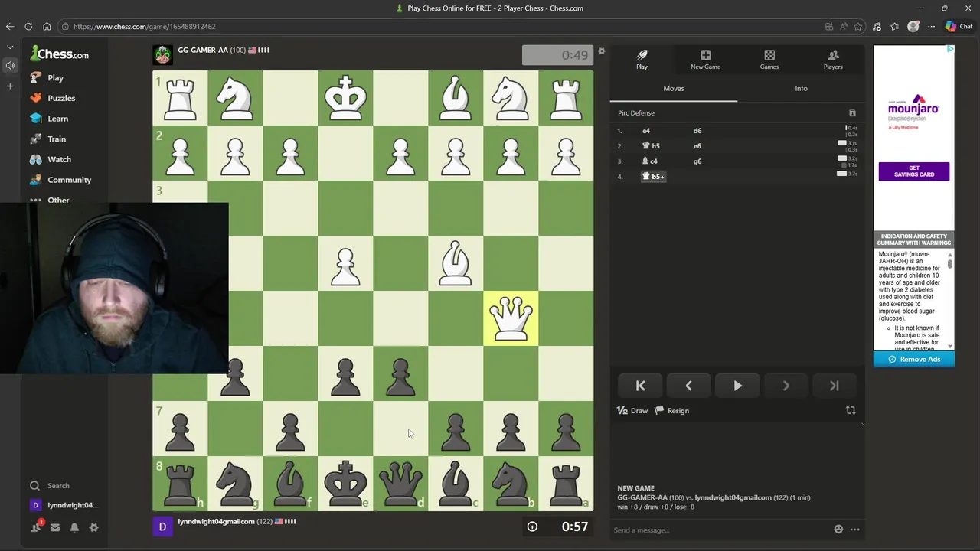Resign the game
The width and height of the screenshot is (980, 551).
click(x=671, y=411)
